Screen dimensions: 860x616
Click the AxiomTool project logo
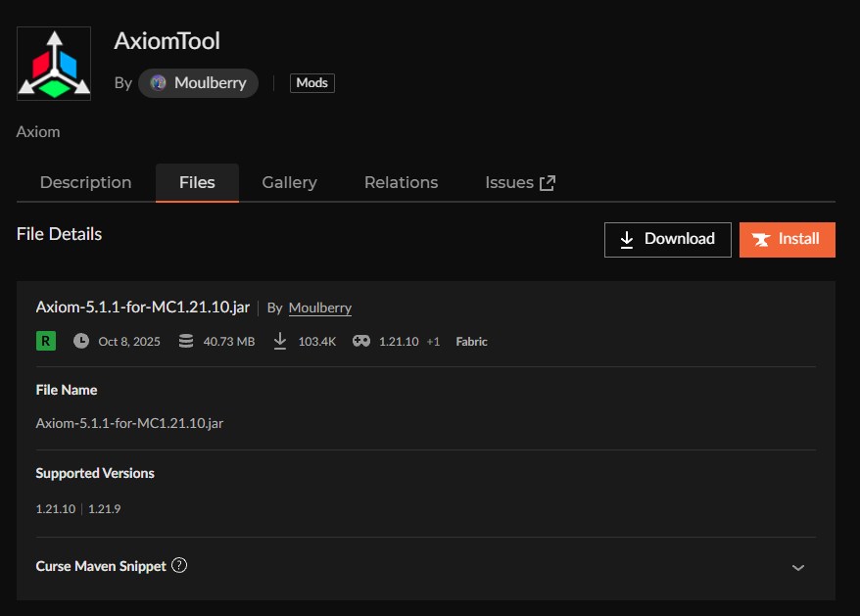click(54, 64)
